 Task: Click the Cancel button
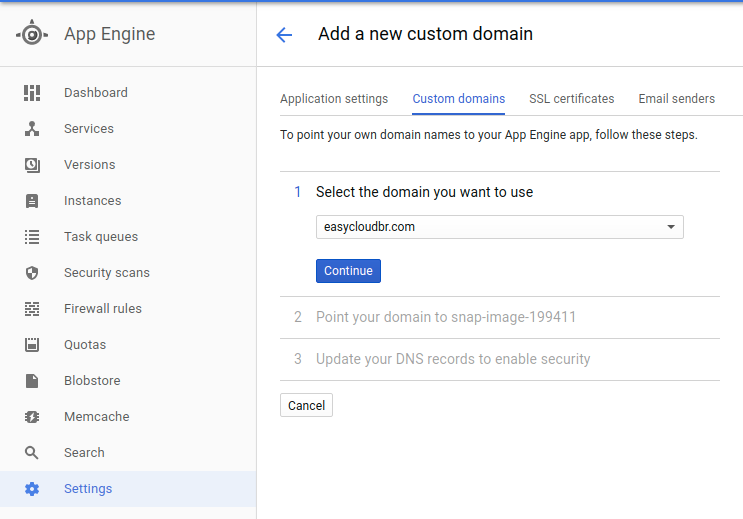(x=306, y=405)
